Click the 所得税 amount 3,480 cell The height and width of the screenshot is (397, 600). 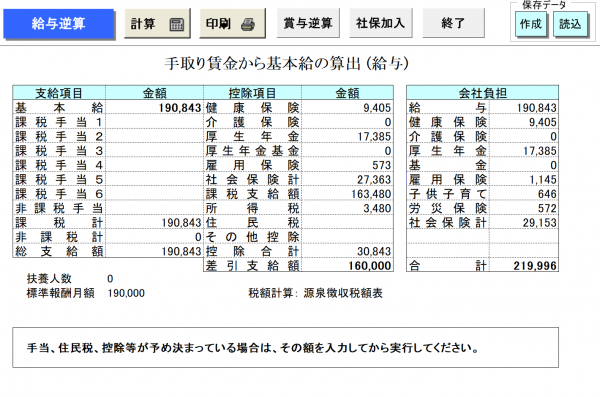(x=347, y=208)
